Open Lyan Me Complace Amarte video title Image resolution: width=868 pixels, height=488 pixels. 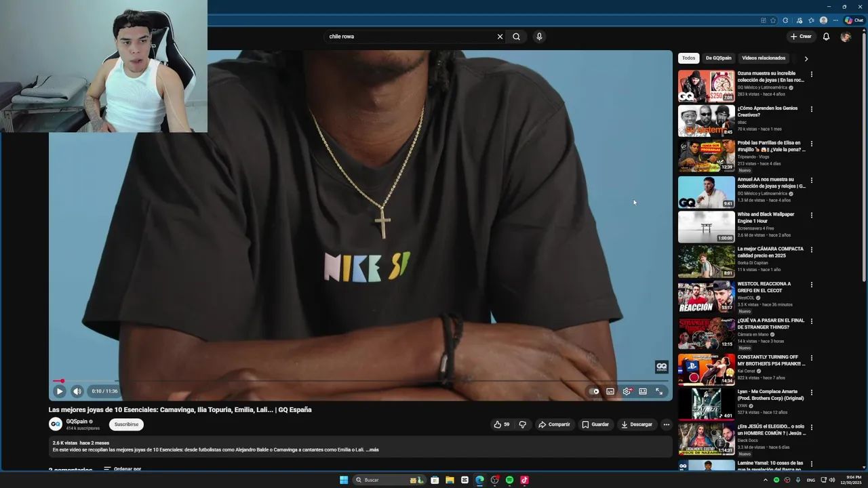[x=770, y=394]
